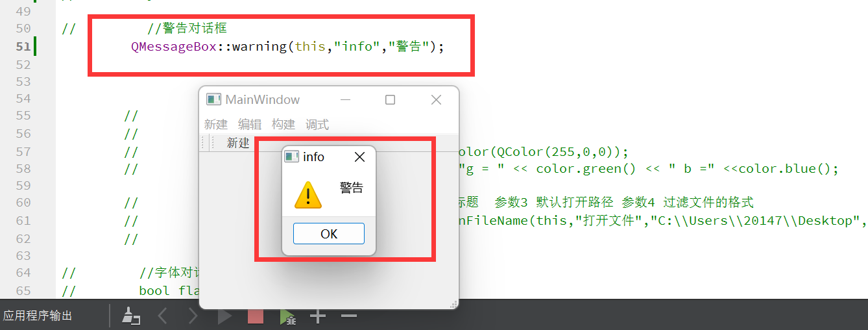Click the 新建 toolbar action
868x330 pixels.
pyautogui.click(x=238, y=143)
